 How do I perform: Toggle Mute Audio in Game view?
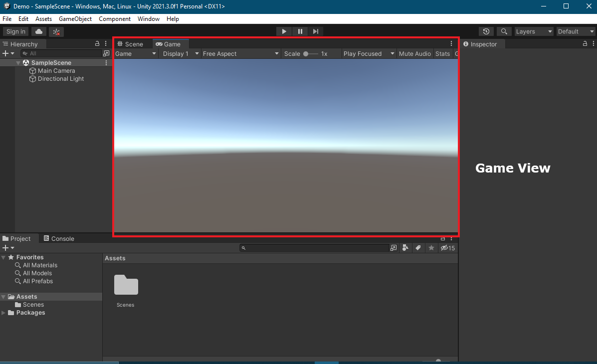pyautogui.click(x=414, y=54)
